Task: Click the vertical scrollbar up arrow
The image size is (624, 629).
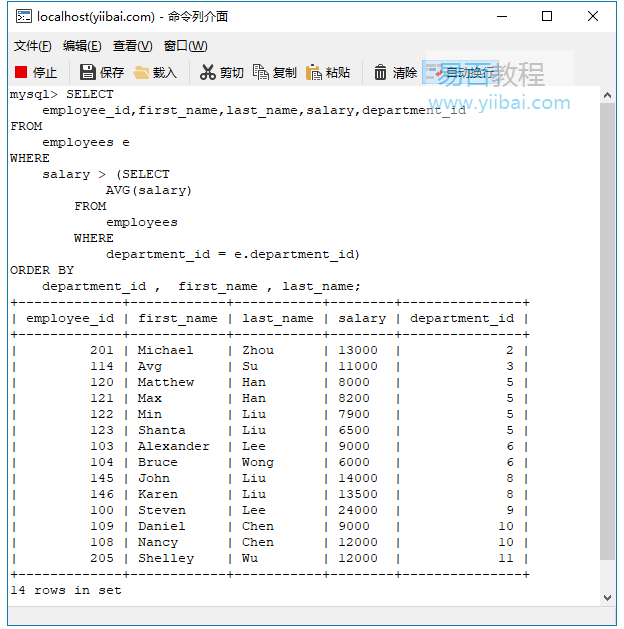Action: point(607,95)
